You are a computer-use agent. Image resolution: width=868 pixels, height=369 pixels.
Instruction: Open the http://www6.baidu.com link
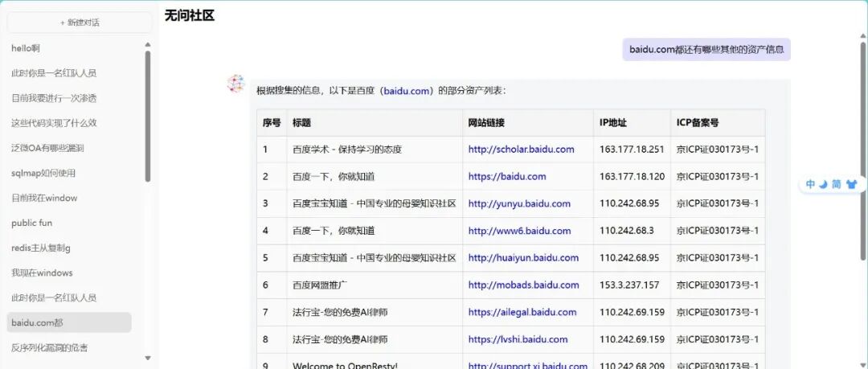pos(519,231)
